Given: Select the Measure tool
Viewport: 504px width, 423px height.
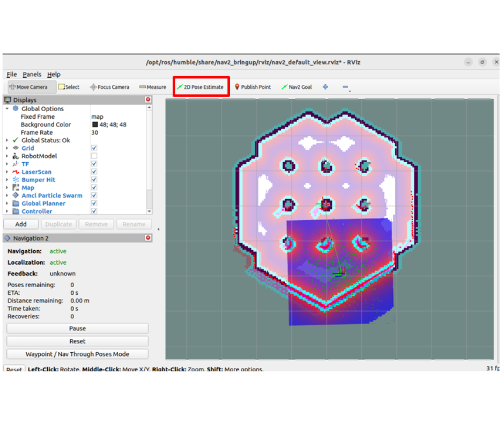Looking at the screenshot, I should [x=153, y=87].
